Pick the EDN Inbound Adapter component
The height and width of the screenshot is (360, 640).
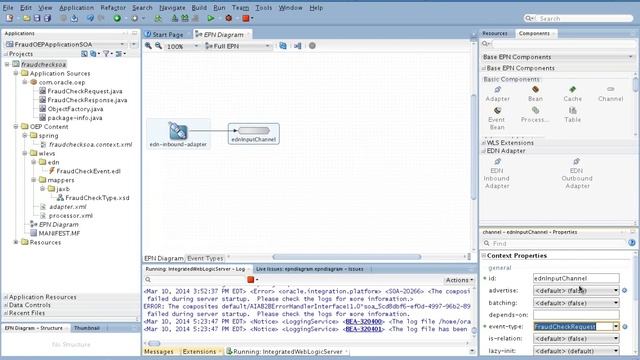pos(497,173)
